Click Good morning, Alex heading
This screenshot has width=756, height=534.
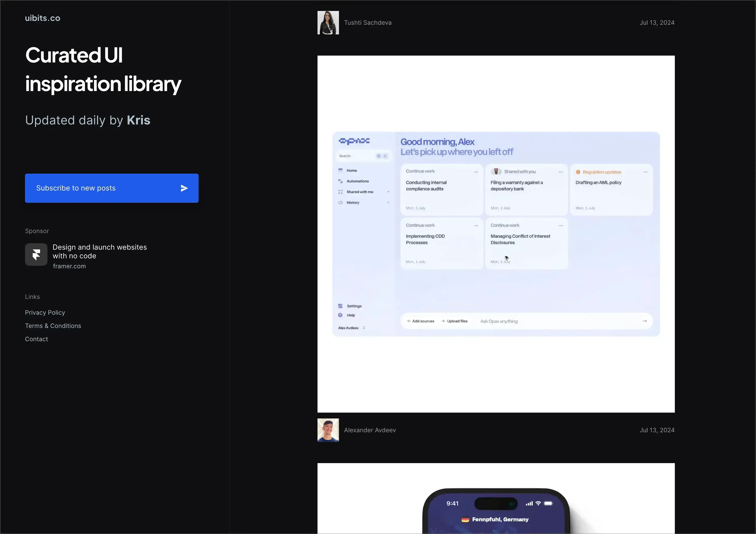[x=437, y=142]
